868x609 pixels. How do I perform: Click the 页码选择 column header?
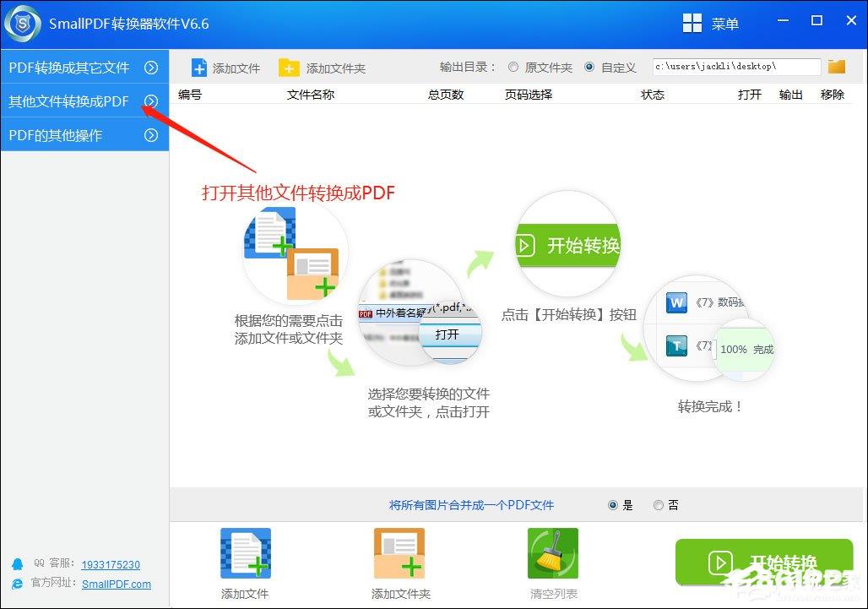(x=528, y=95)
